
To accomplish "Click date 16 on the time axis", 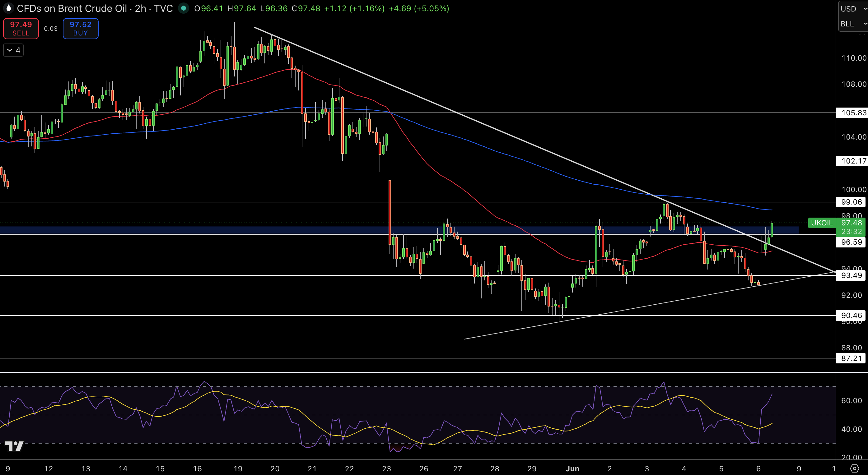I will click(x=197, y=468).
